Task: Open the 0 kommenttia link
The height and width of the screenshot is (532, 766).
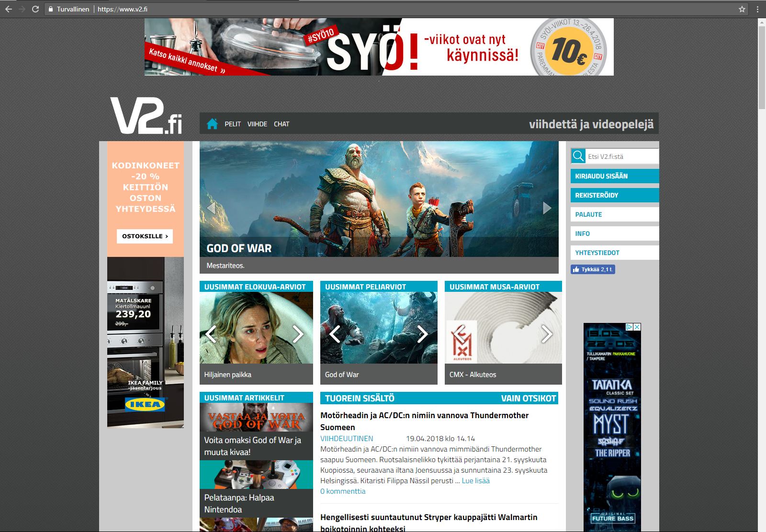Action: coord(343,491)
